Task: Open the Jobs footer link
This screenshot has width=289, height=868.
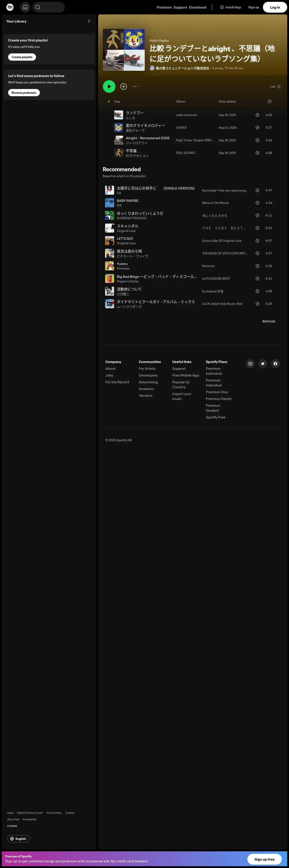Action: point(109,375)
